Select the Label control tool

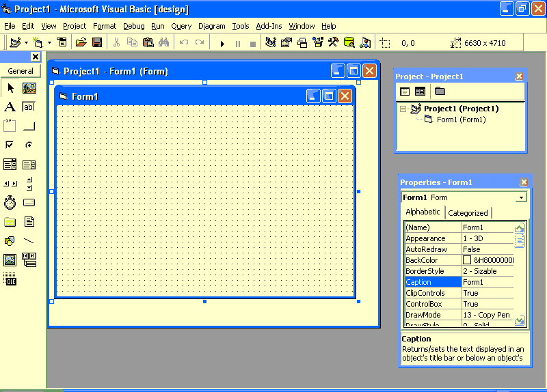(x=10, y=107)
